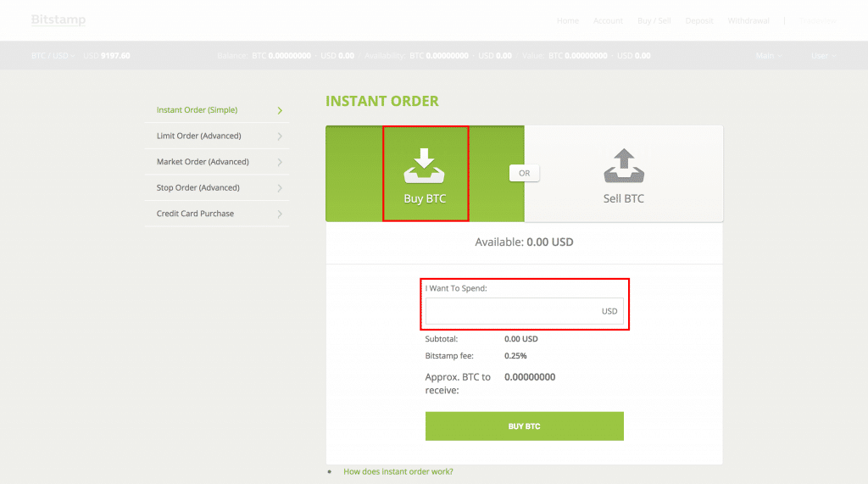Click the Availability: label in the status bar
This screenshot has height=484, width=868.
click(386, 55)
